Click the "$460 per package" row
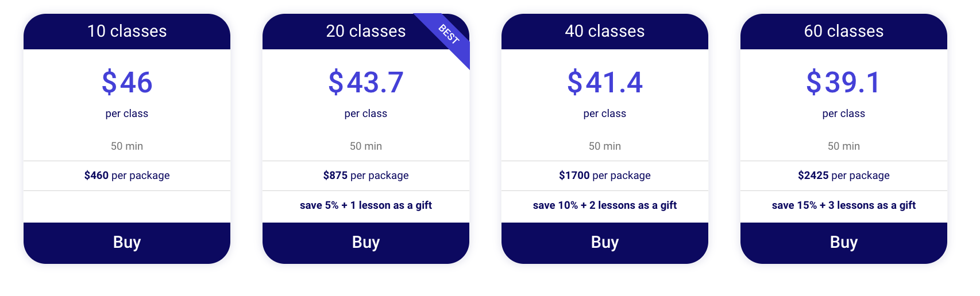 [x=127, y=176]
